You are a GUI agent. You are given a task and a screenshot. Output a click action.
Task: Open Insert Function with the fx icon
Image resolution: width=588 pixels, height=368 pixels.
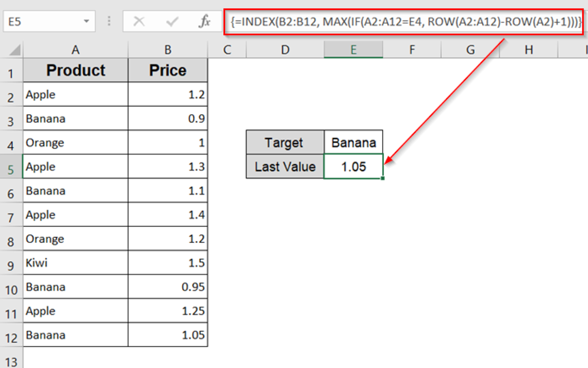point(205,21)
